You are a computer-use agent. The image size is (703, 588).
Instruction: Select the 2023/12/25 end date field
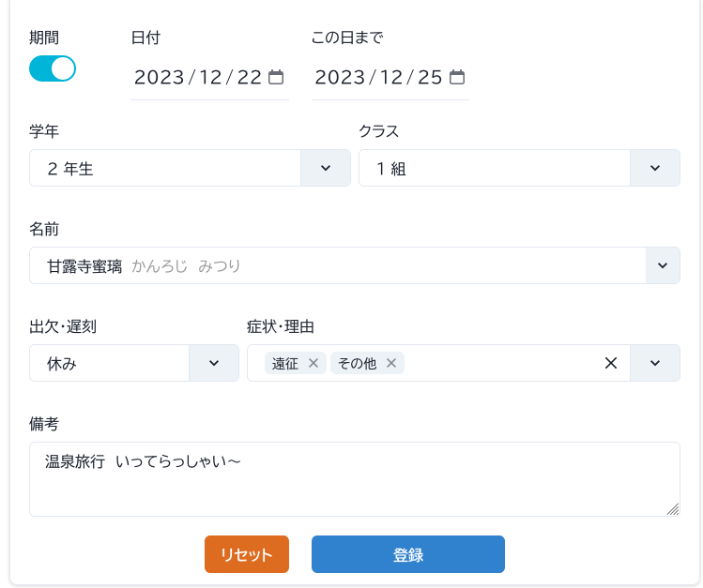click(x=390, y=77)
